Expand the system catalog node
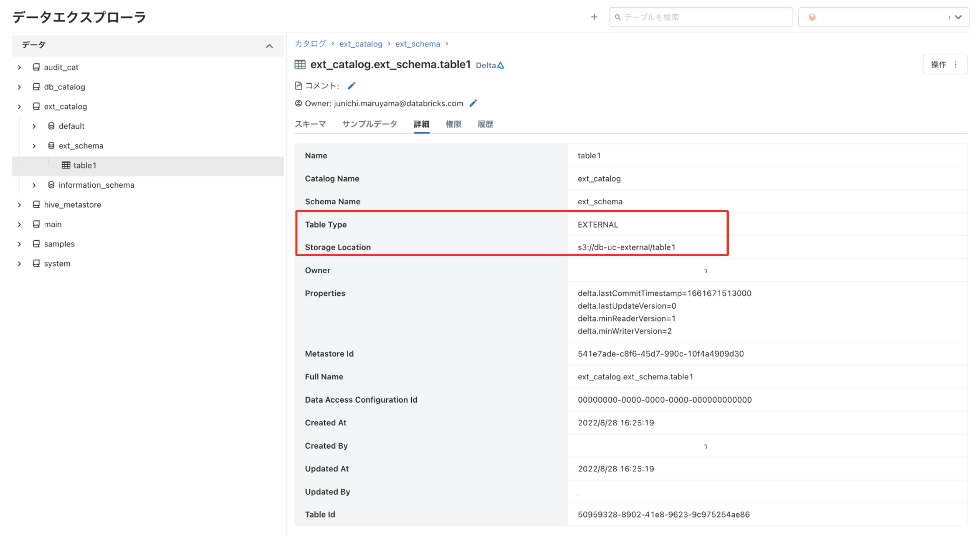 pos(20,264)
